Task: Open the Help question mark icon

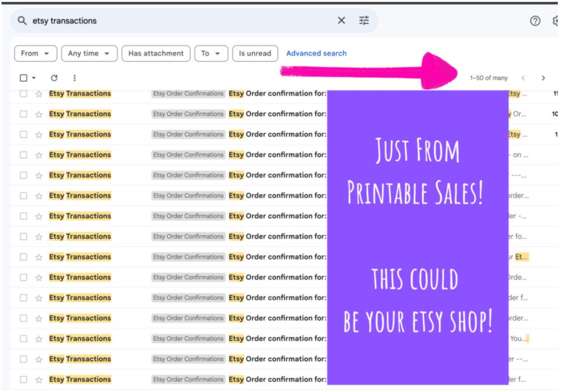Action: (x=535, y=21)
